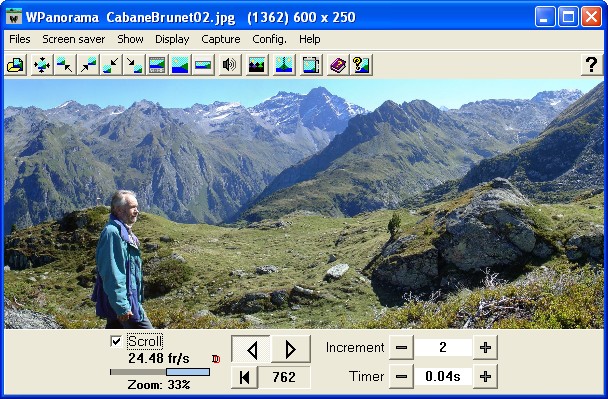Viewport: 608px width, 399px height.
Task: Open a panorama file with folder icon
Action: 16,64
